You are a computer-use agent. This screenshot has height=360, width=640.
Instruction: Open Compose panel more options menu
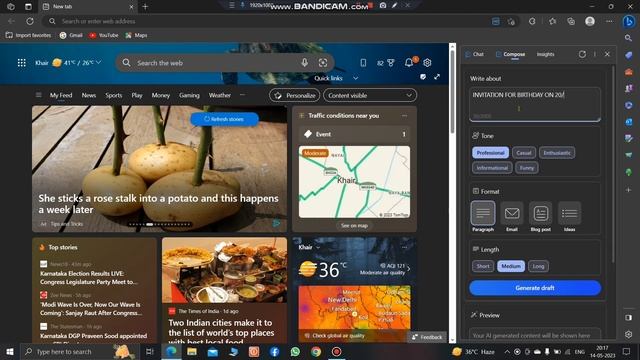pyautogui.click(x=595, y=54)
